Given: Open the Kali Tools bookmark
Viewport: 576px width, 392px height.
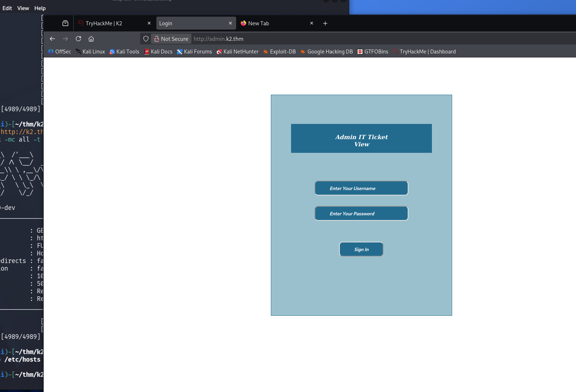Looking at the screenshot, I should coord(124,52).
